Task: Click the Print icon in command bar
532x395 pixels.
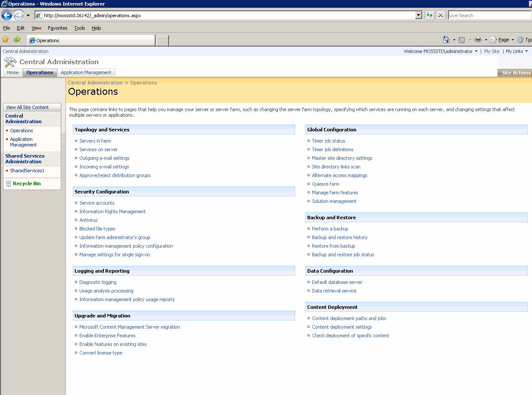Action: pos(478,40)
